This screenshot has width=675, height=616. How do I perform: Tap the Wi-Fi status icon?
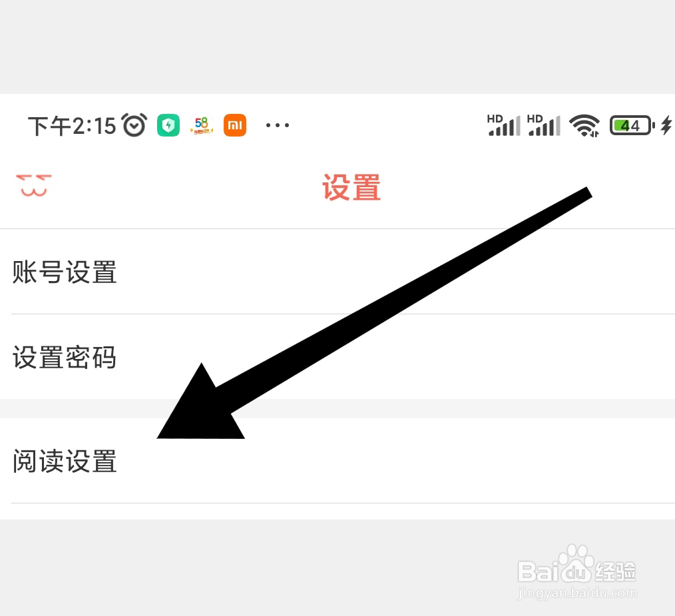(x=584, y=125)
